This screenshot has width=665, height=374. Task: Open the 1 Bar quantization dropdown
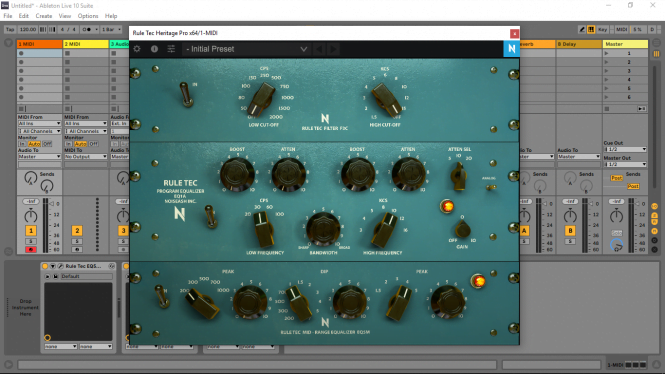111,29
